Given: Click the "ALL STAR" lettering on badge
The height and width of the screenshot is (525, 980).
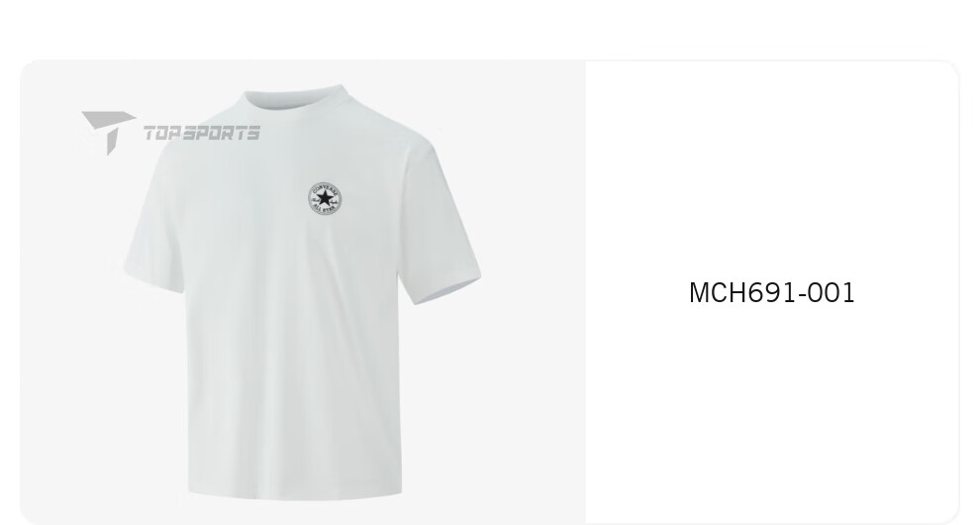Looking at the screenshot, I should [325, 211].
